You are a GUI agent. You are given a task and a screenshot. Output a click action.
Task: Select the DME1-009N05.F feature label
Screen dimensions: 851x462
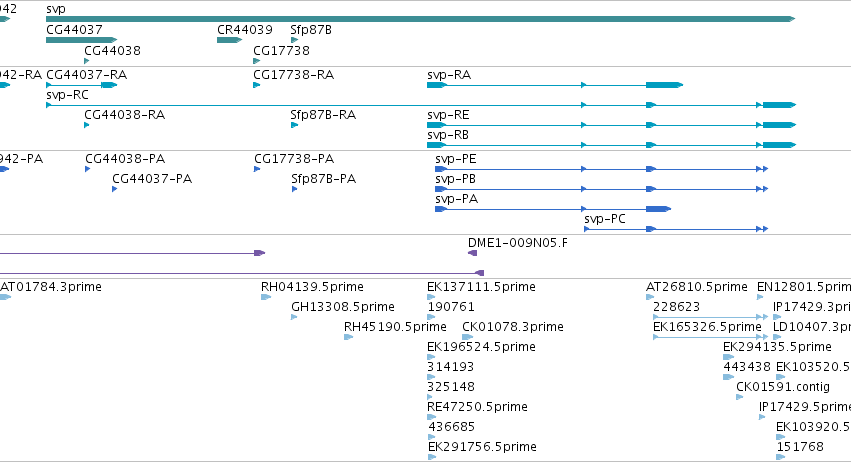(x=518, y=243)
